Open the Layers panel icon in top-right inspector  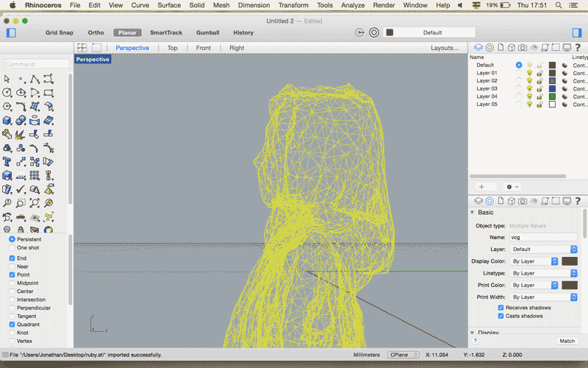click(x=478, y=47)
